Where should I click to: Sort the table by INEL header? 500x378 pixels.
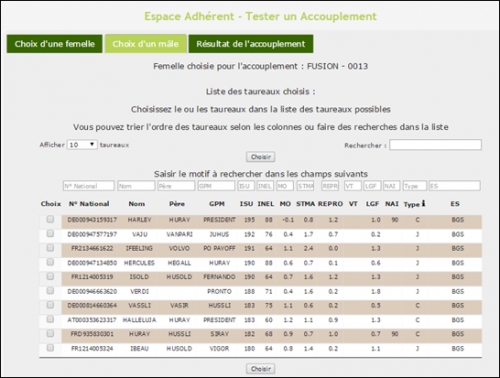click(266, 204)
